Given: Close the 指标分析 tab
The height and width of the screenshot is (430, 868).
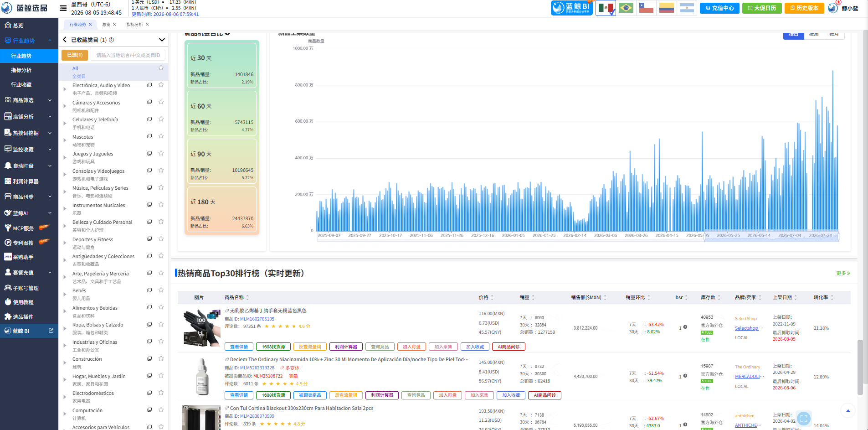Looking at the screenshot, I should pyautogui.click(x=147, y=25).
